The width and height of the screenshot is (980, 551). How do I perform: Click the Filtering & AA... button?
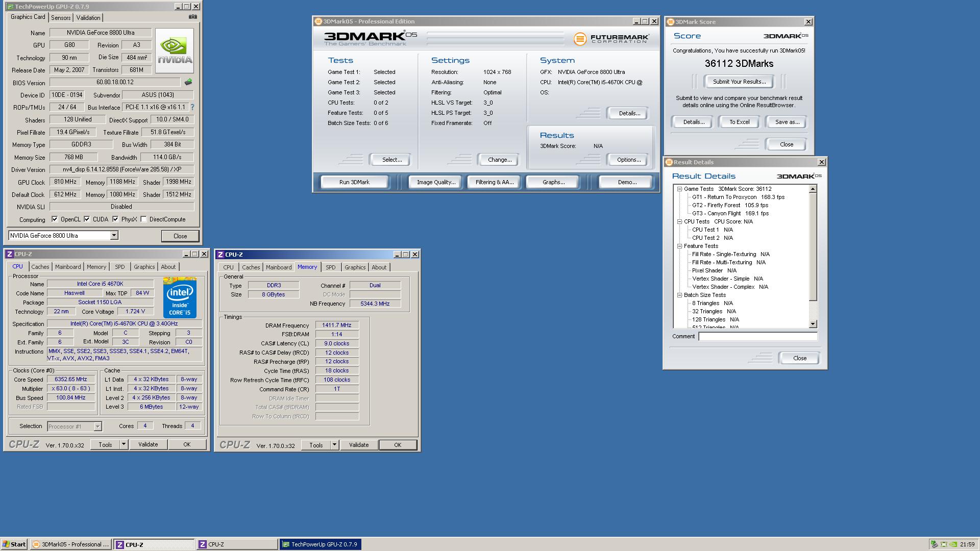[495, 182]
